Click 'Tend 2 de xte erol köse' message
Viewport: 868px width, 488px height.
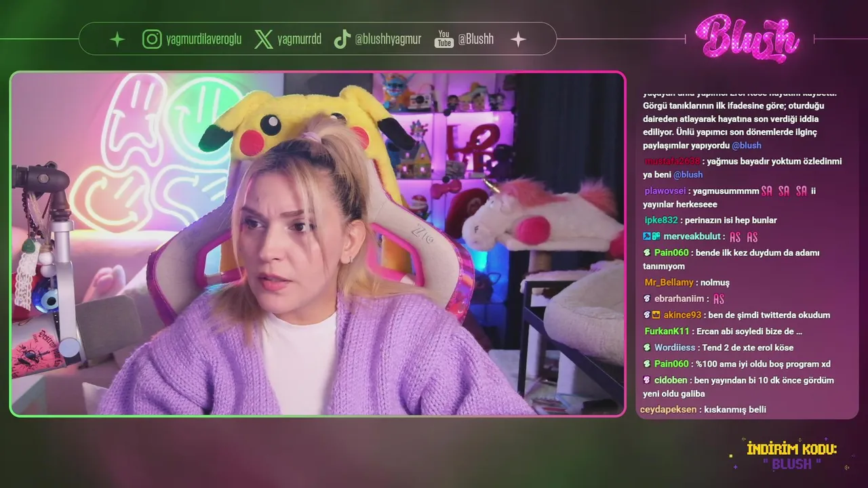coord(748,348)
